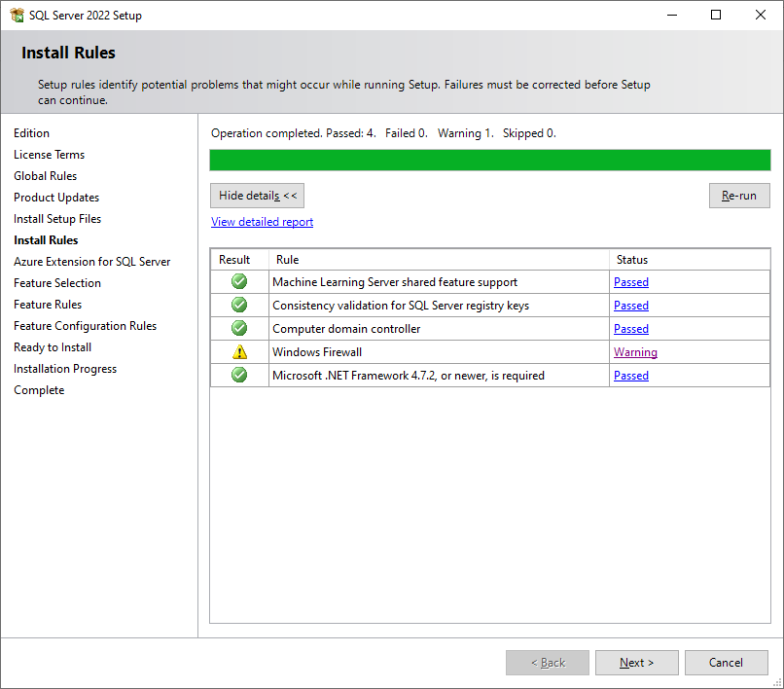Click the SQL Server logo in the title bar

pyautogui.click(x=16, y=15)
